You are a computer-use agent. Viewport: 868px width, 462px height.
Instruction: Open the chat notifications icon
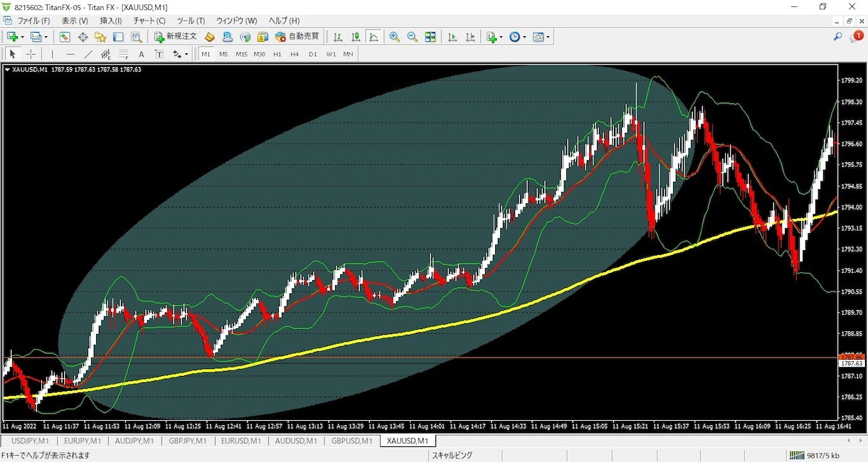click(x=856, y=37)
